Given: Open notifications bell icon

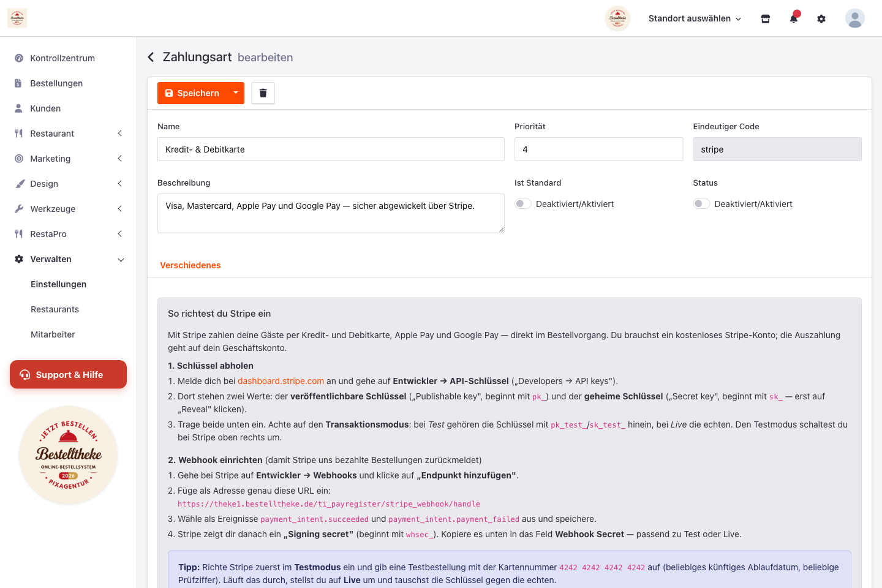Looking at the screenshot, I should point(794,18).
